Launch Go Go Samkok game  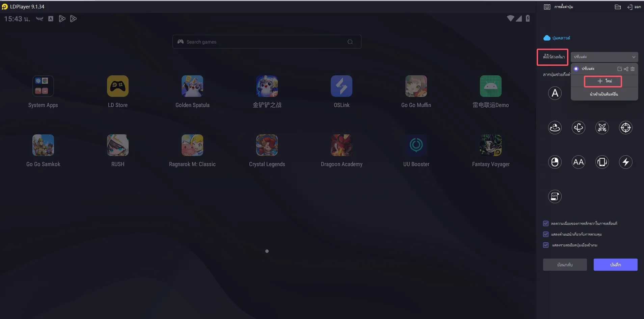[43, 145]
